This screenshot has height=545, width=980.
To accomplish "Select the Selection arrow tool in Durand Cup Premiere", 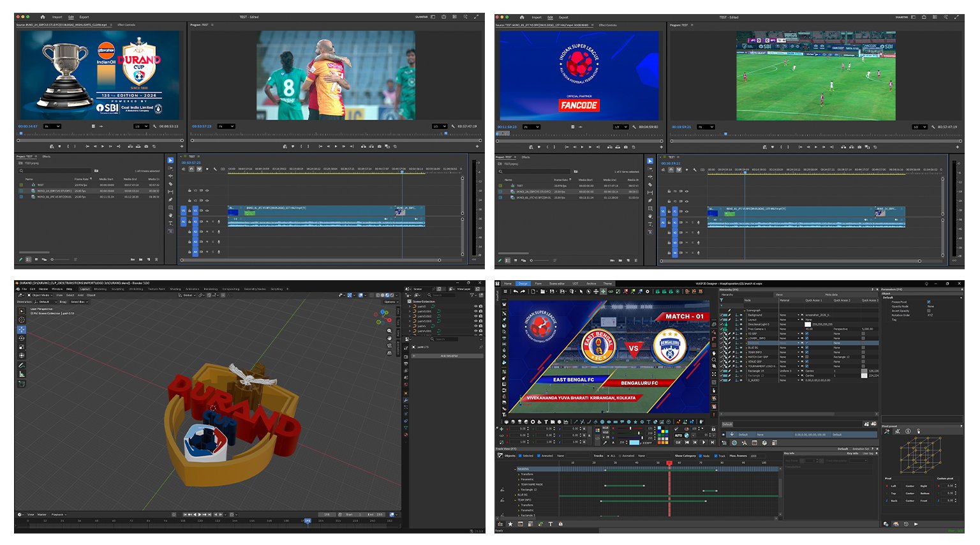I will 170,161.
